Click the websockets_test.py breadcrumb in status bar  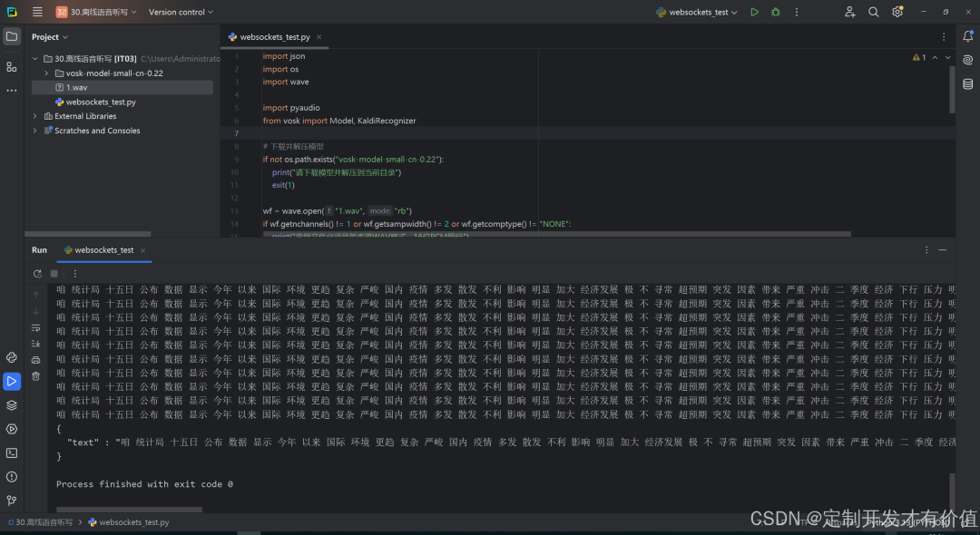point(133,522)
